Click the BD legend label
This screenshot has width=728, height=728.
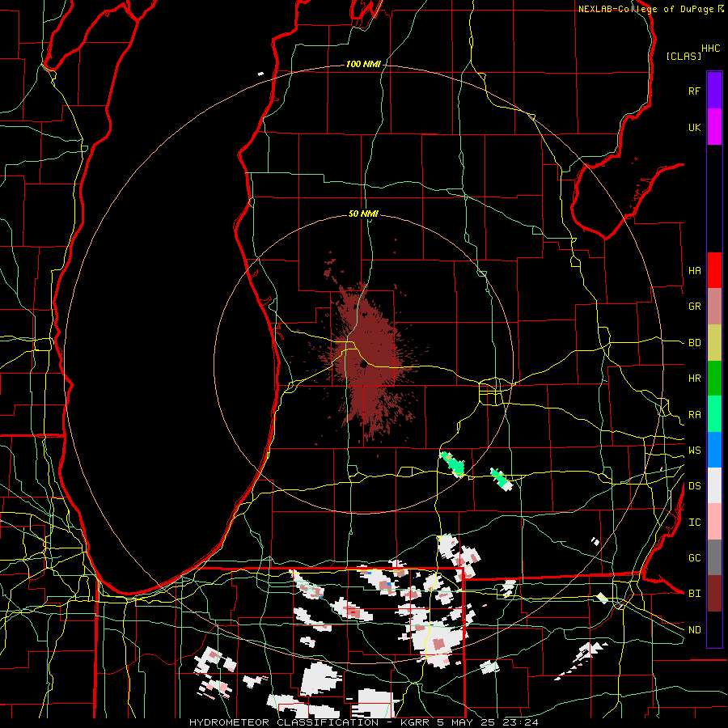coord(694,343)
